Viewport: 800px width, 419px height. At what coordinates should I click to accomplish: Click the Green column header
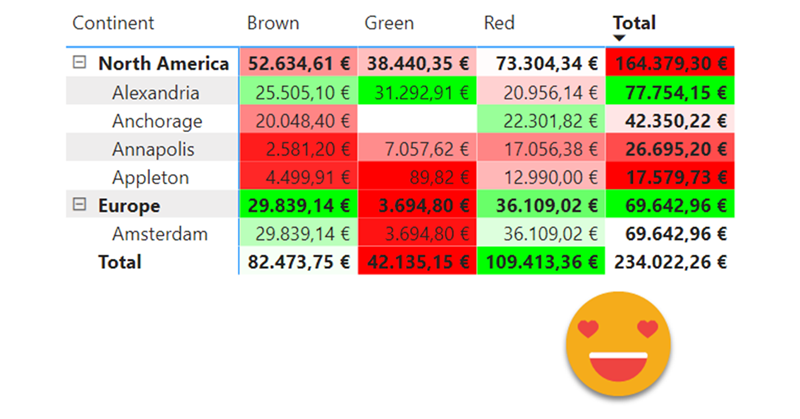click(389, 23)
